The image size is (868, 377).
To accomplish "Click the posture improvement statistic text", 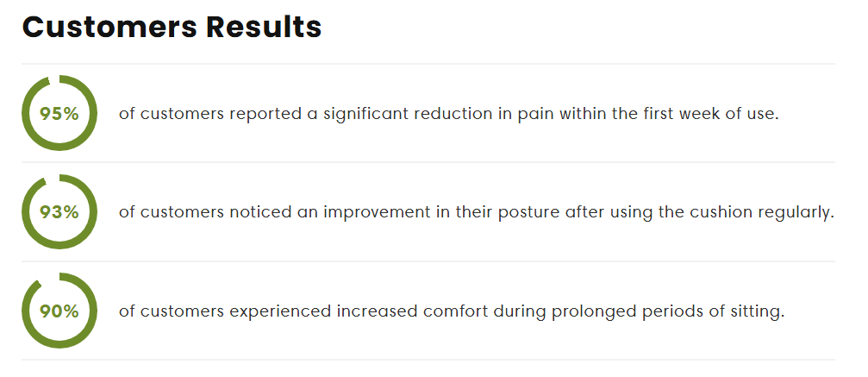I will coord(477,212).
